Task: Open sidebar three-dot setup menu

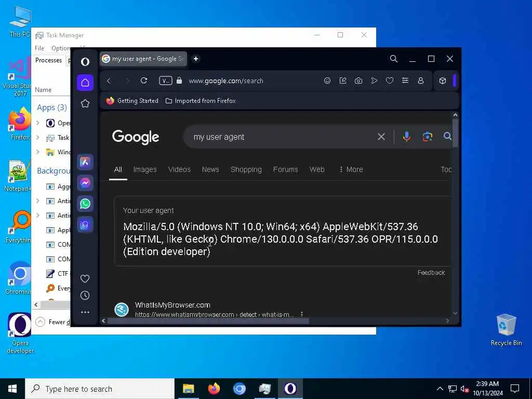Action: coord(85,312)
